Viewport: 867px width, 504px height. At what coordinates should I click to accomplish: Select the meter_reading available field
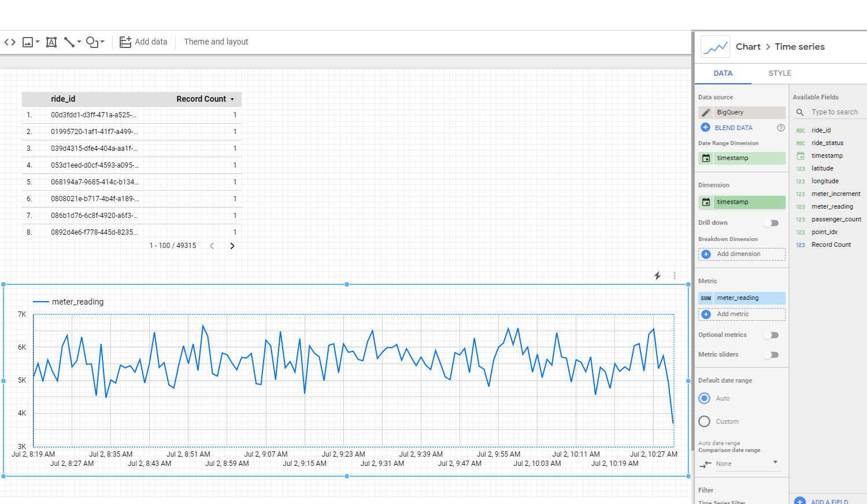(x=832, y=207)
